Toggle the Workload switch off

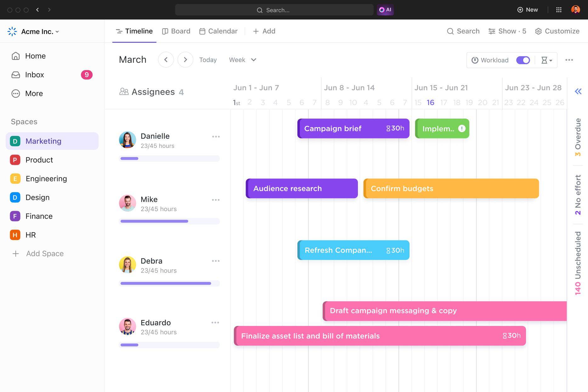pyautogui.click(x=523, y=60)
